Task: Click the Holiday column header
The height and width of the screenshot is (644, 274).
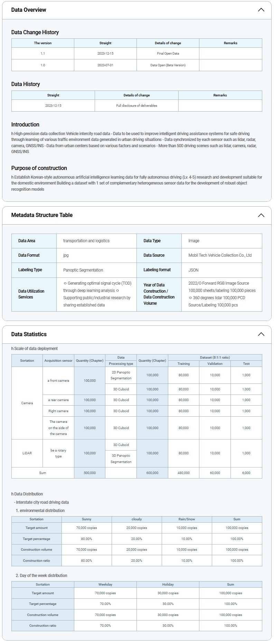Action: tap(168, 584)
